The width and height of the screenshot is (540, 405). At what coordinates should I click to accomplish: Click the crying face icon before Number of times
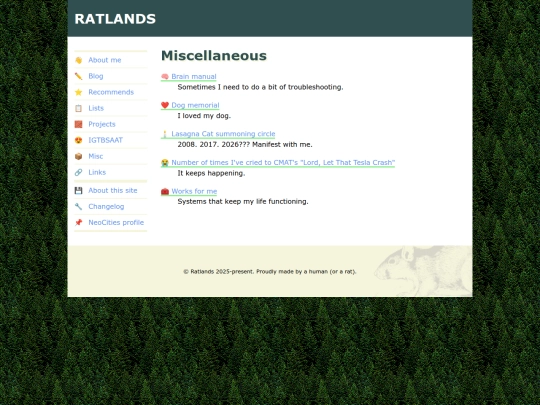click(165, 163)
